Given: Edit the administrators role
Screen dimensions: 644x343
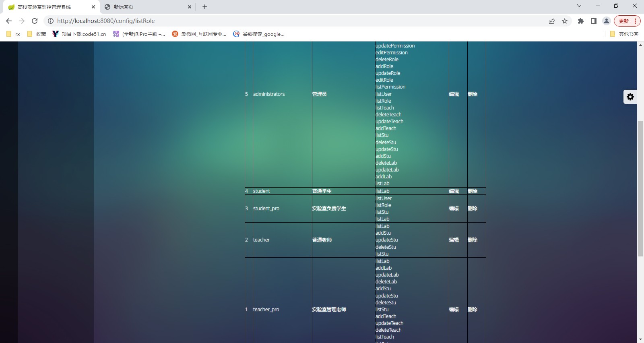Looking at the screenshot, I should [454, 94].
